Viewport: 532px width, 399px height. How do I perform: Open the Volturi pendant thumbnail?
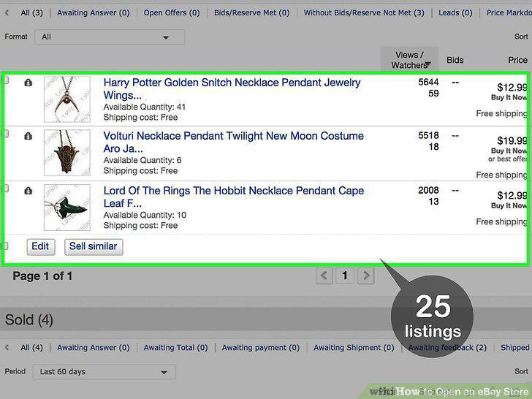coord(67,153)
